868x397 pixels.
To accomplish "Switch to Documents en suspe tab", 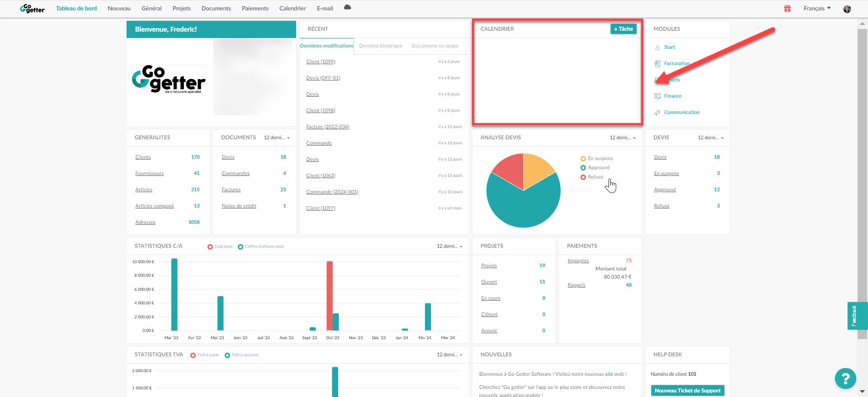I will click(x=435, y=46).
